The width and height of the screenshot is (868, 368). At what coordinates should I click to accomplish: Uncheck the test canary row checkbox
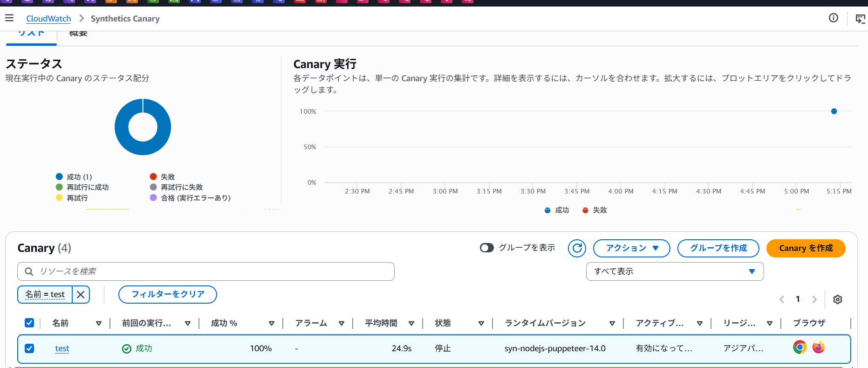(x=29, y=348)
